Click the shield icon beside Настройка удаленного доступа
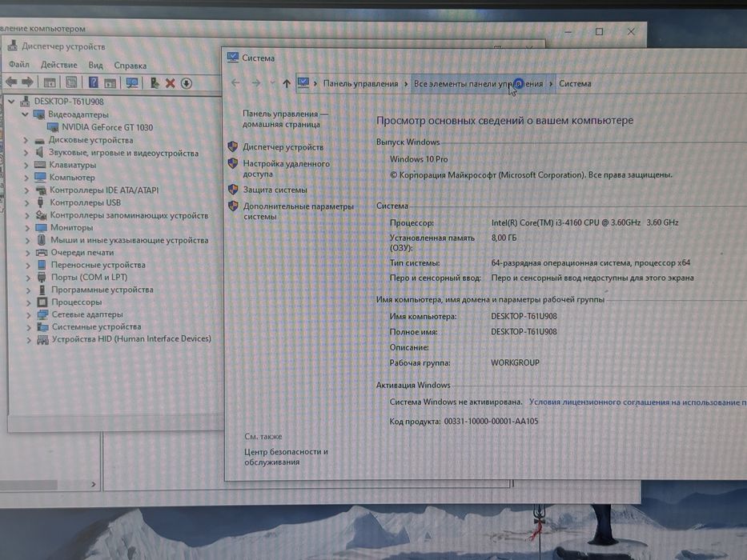The image size is (747, 560). click(233, 163)
